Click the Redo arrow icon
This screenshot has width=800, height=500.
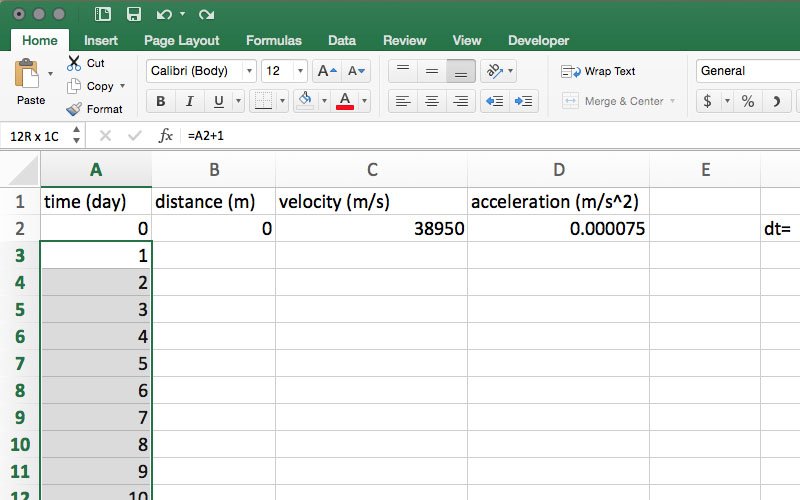[x=206, y=14]
